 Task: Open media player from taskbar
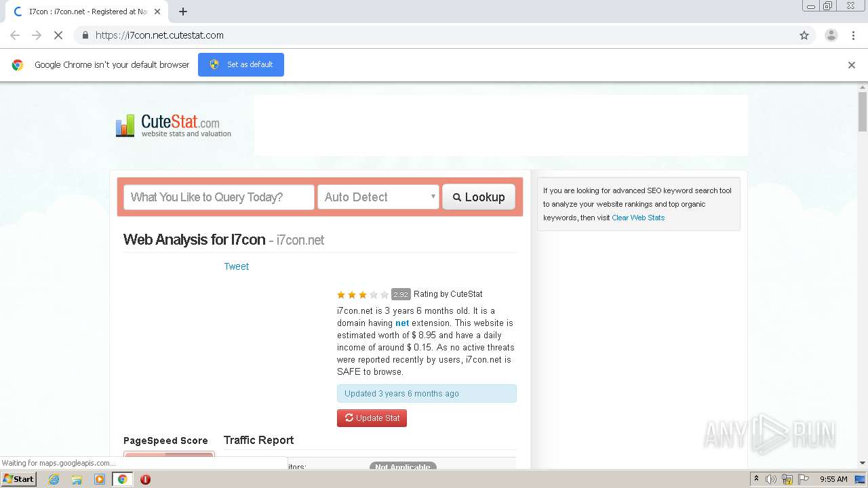tap(99, 479)
